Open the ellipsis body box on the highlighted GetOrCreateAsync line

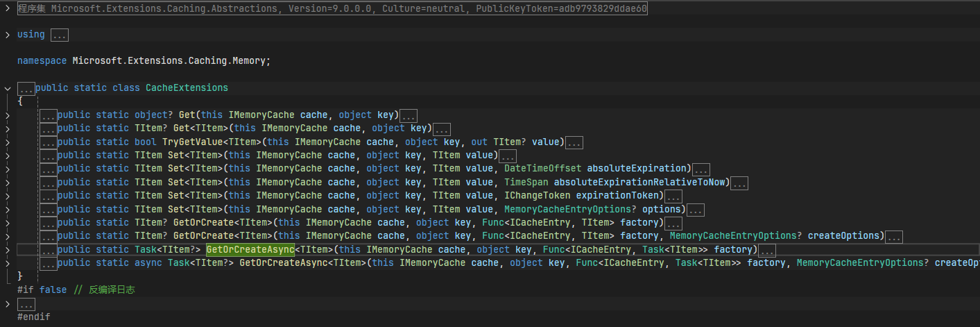tap(767, 250)
